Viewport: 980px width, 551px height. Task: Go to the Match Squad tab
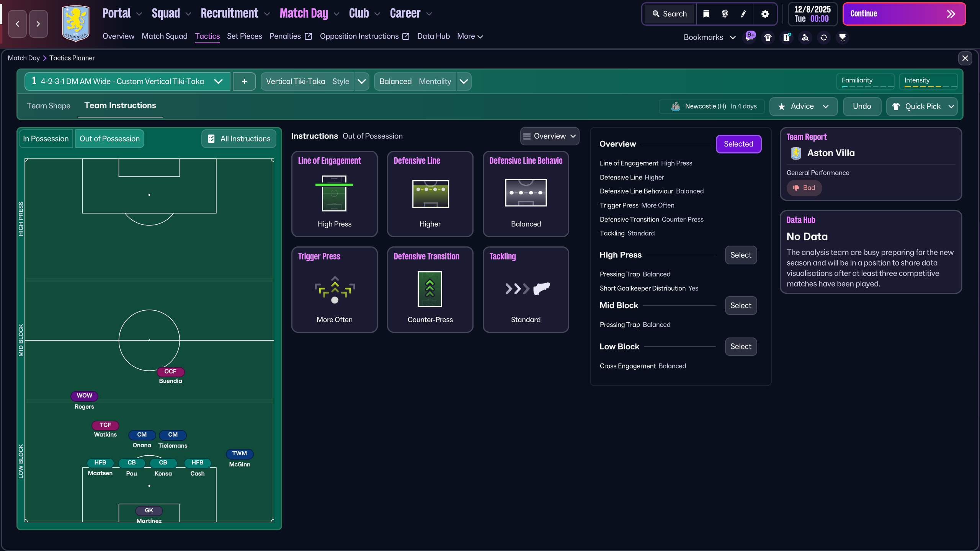click(x=165, y=36)
